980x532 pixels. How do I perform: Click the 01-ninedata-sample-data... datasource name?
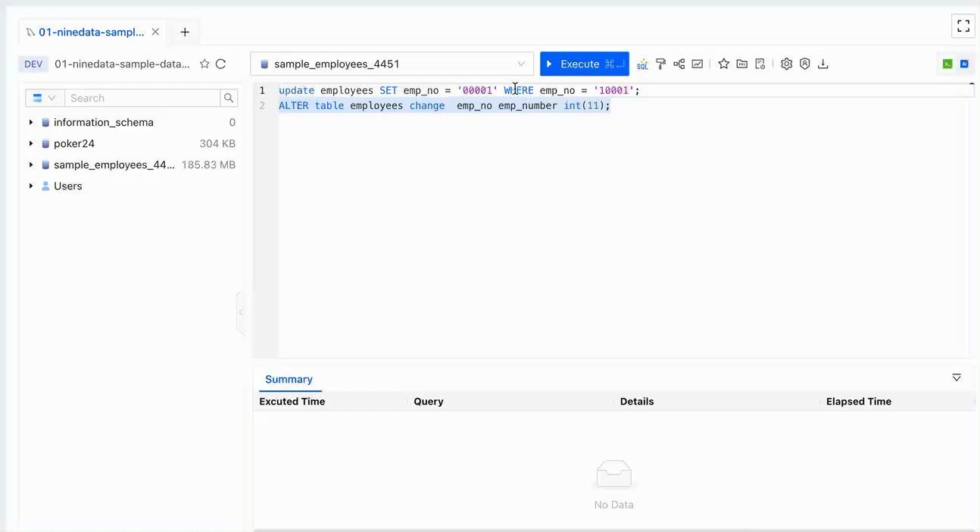click(x=122, y=64)
